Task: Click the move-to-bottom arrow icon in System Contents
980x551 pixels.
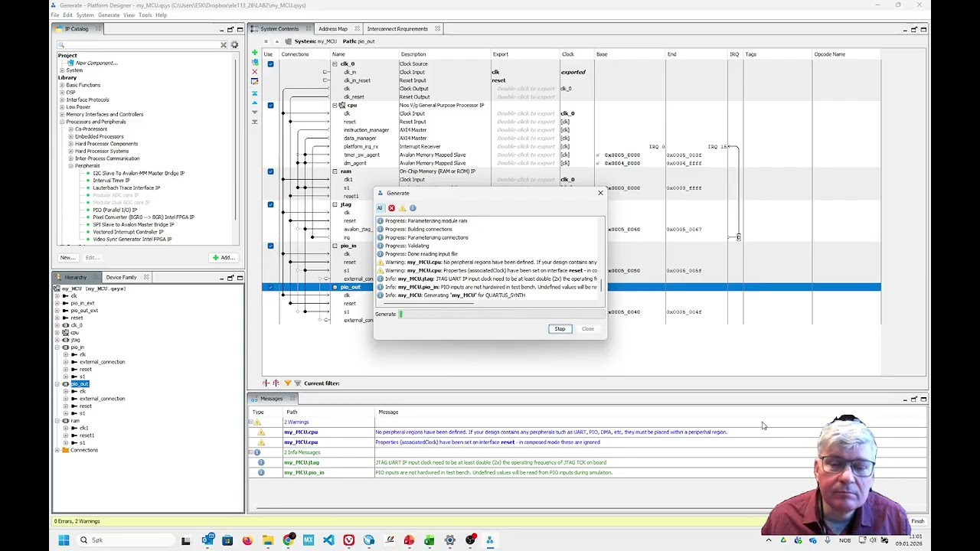Action: (x=255, y=121)
